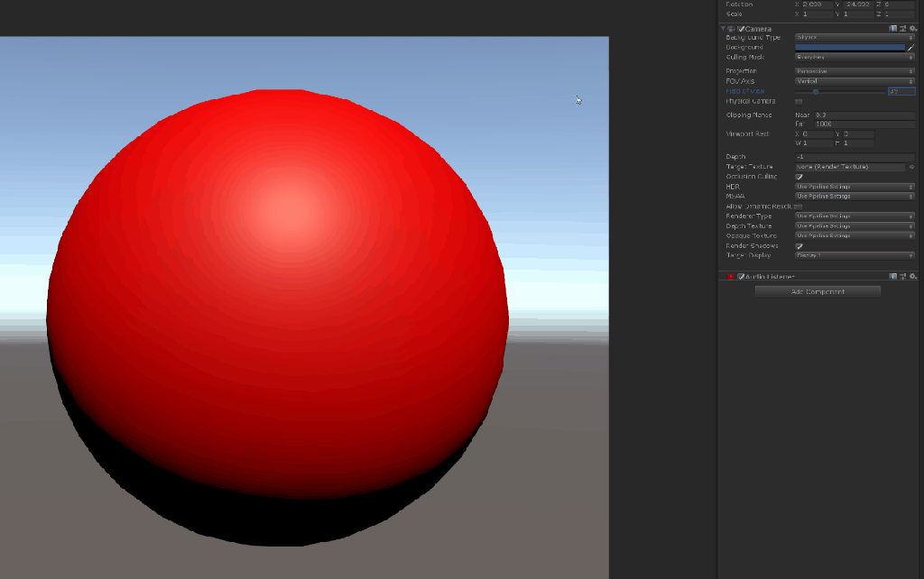Open Camera component settings gear

coord(913,29)
